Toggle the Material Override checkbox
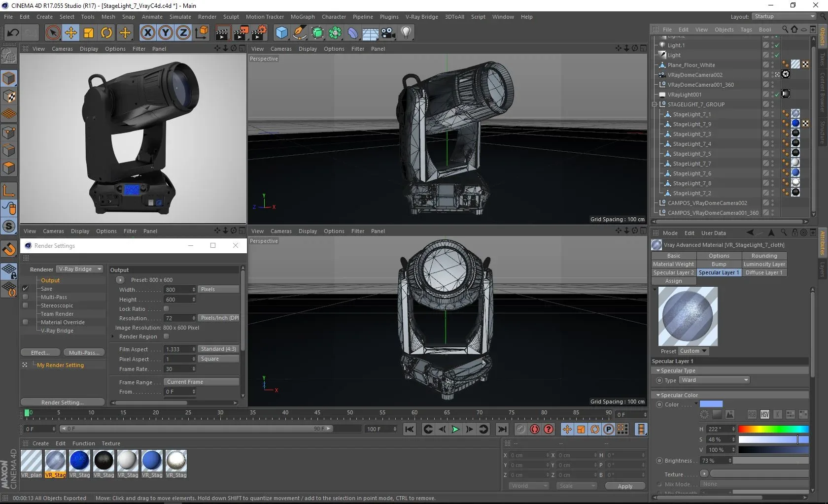Image resolution: width=828 pixels, height=504 pixels. tap(25, 322)
